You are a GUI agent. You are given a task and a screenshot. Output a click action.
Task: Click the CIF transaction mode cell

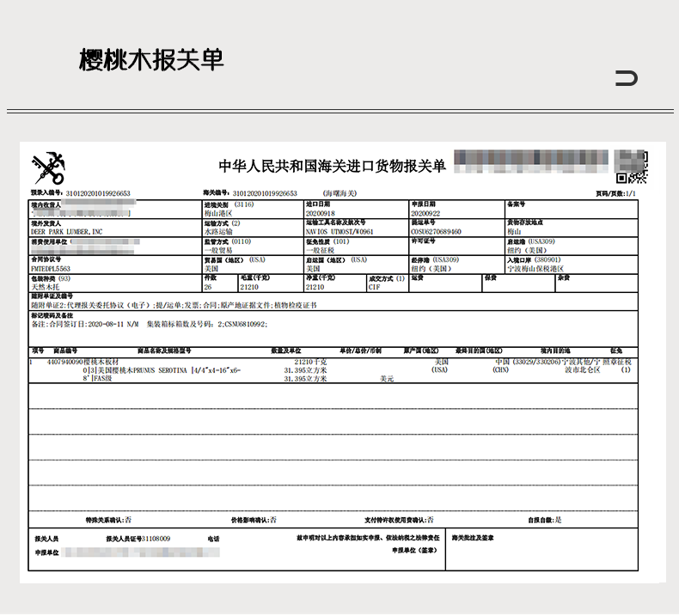(x=388, y=284)
